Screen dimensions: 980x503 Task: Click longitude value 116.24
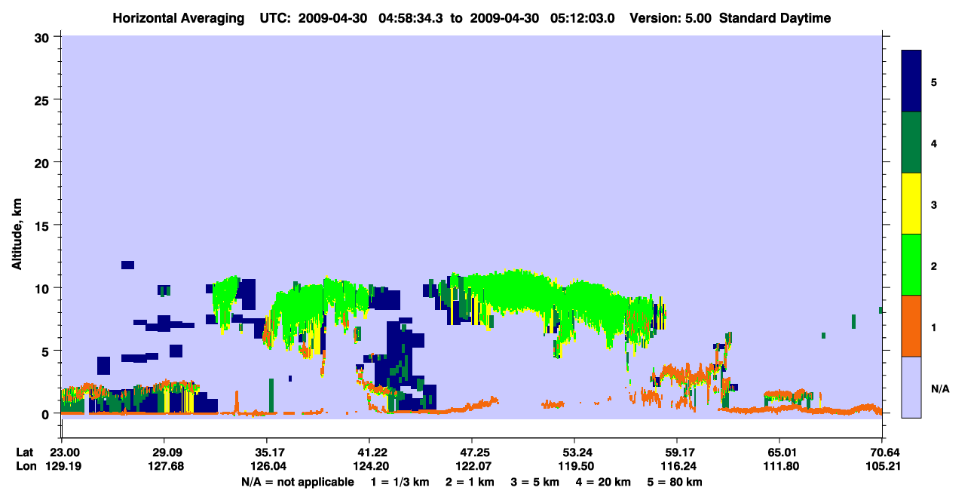[677, 466]
